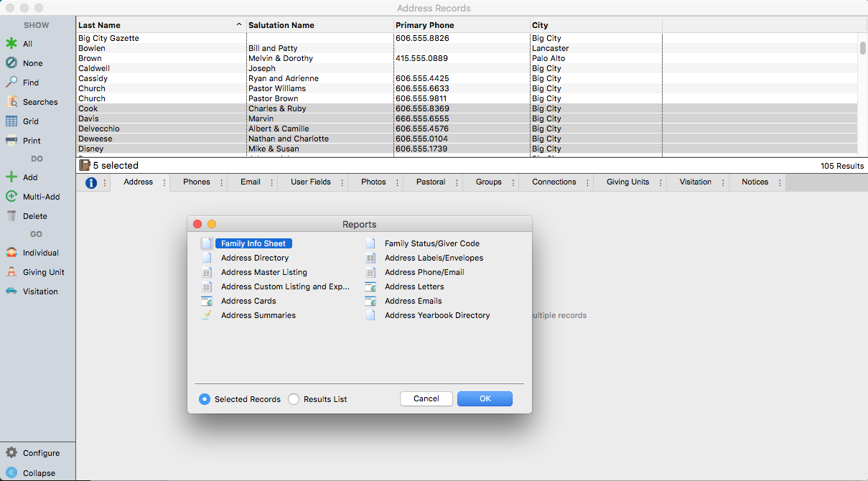Sort by Last Name column arrow

(239, 25)
